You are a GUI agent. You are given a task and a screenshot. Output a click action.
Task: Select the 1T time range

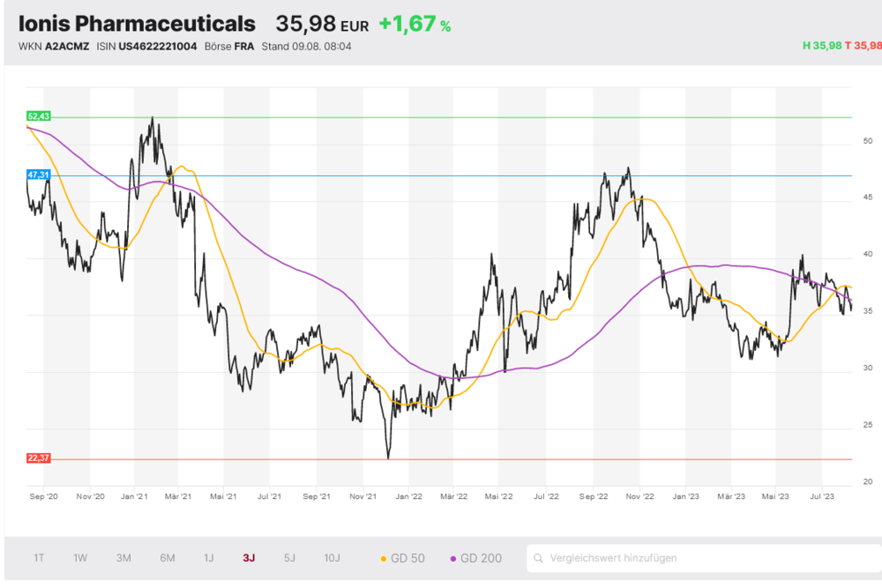click(x=39, y=558)
